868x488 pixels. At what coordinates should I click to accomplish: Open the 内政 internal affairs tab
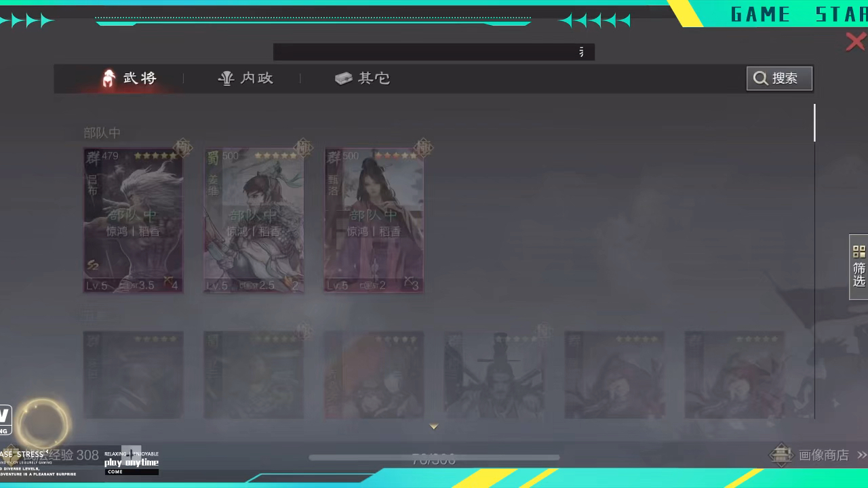[x=245, y=79]
